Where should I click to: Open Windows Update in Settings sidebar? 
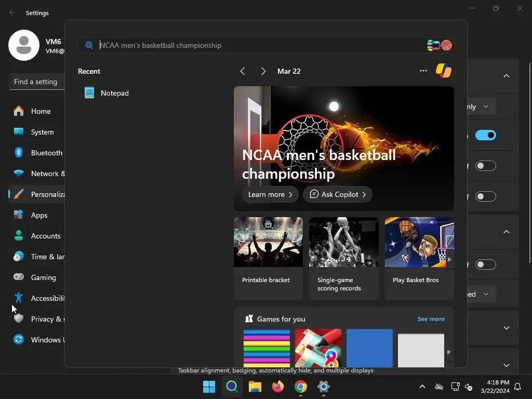37,340
